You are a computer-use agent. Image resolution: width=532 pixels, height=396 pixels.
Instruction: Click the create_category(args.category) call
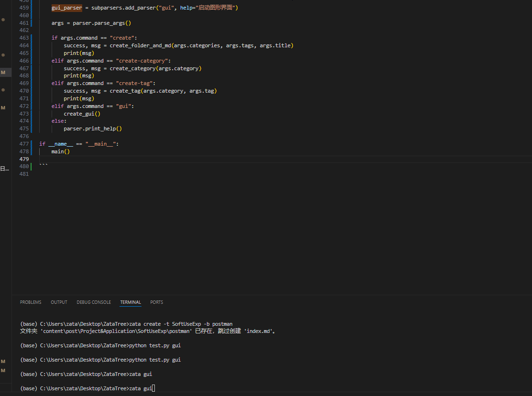pyautogui.click(x=155, y=68)
